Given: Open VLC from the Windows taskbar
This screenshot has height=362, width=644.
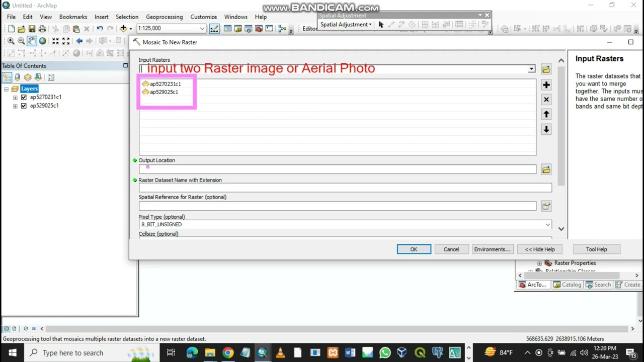Looking at the screenshot, I should click(280, 352).
